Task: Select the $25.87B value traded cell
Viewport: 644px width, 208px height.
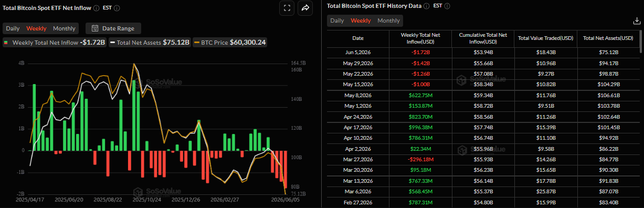Action: click(545, 192)
